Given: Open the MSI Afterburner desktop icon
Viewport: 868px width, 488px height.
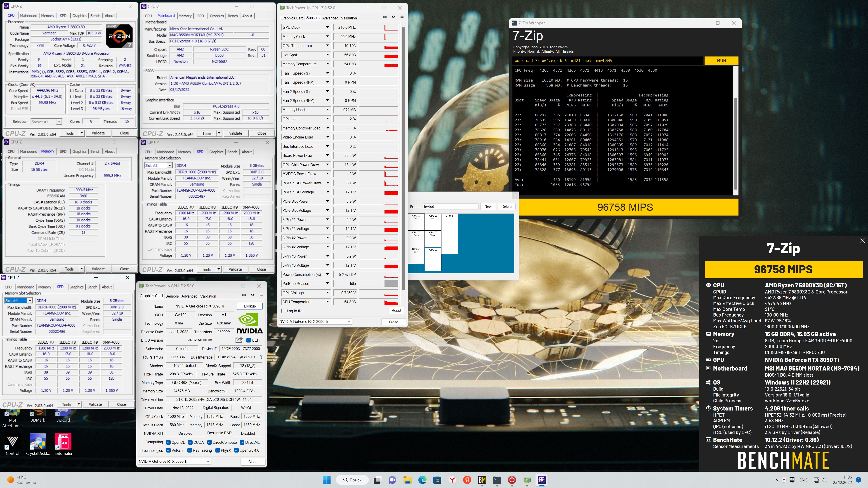Looking at the screenshot, I should (12, 419).
